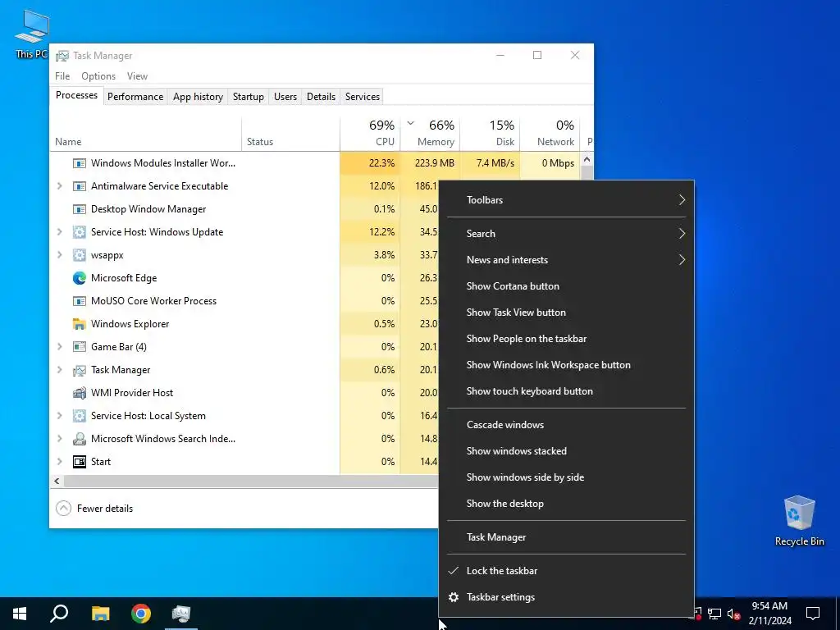The height and width of the screenshot is (630, 840).
Task: Choose Cascade windows from context menu
Action: pyautogui.click(x=566, y=425)
